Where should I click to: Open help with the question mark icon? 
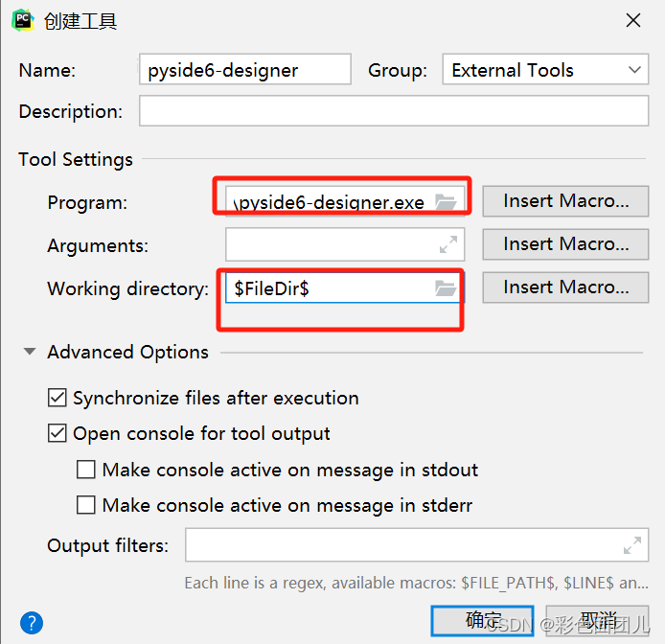32,623
